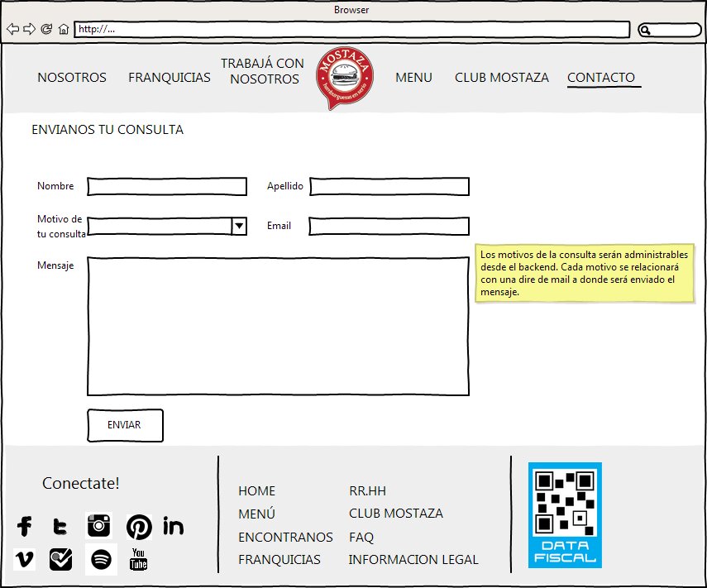This screenshot has width=707, height=588.
Task: Open CLUB MOSTAZA in top navigation
Action: [x=501, y=78]
